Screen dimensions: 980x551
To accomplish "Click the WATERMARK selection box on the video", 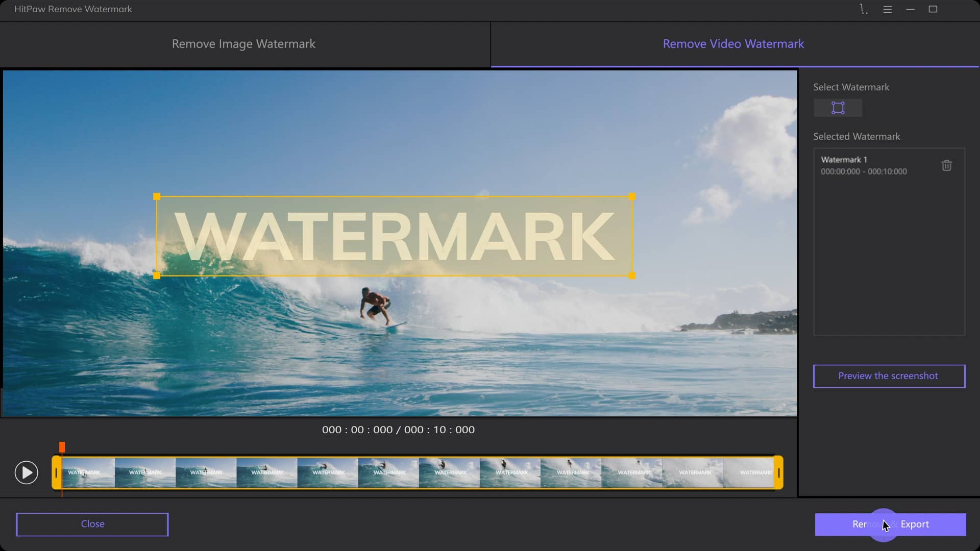I will [x=394, y=236].
